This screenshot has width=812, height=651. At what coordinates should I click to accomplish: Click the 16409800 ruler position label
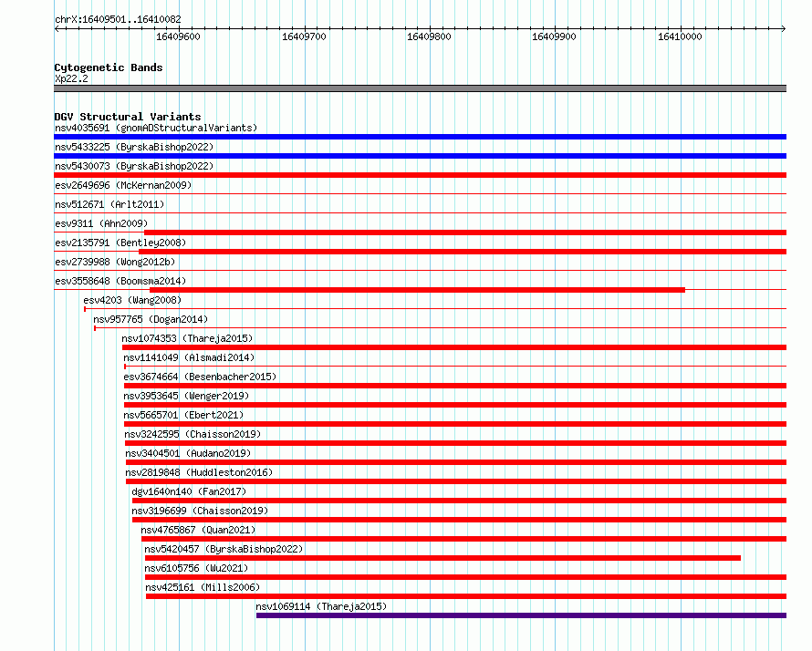click(x=429, y=36)
